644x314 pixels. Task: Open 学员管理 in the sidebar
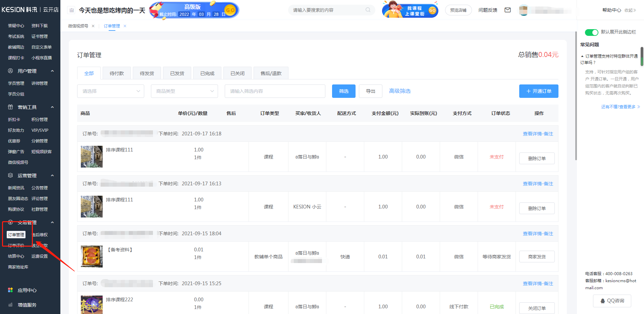coord(16,83)
